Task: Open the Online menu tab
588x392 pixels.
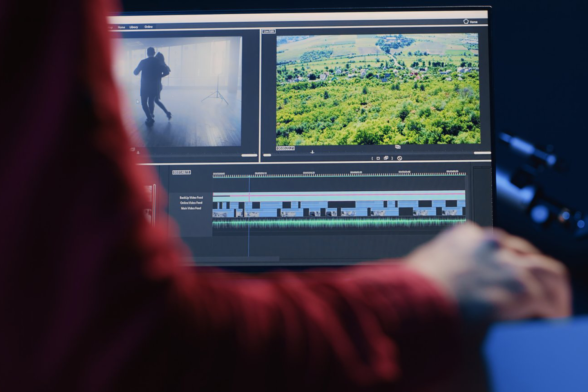Action: 149,27
